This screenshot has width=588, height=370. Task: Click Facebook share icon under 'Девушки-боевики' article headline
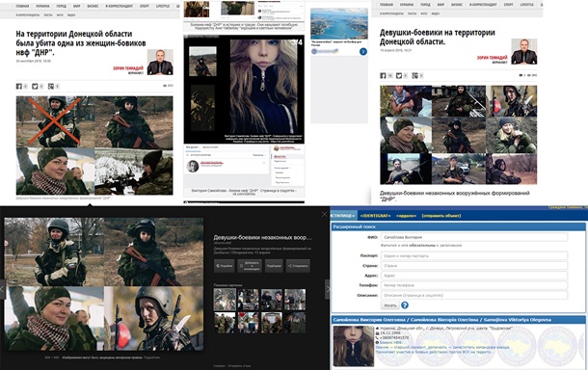click(x=383, y=76)
